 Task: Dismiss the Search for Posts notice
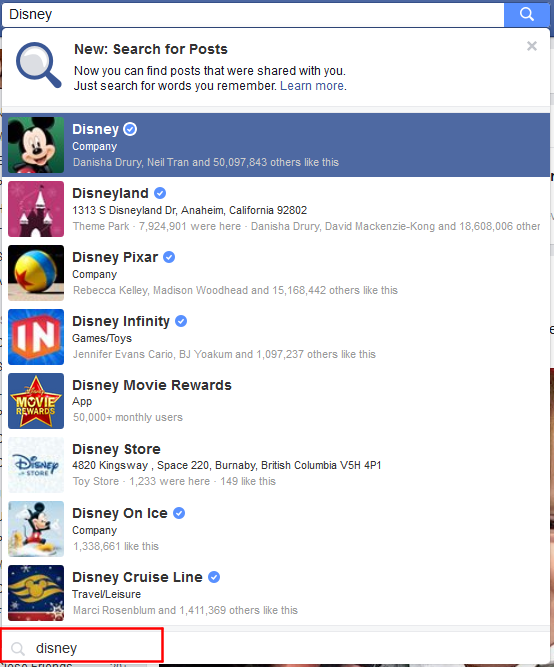(x=531, y=46)
